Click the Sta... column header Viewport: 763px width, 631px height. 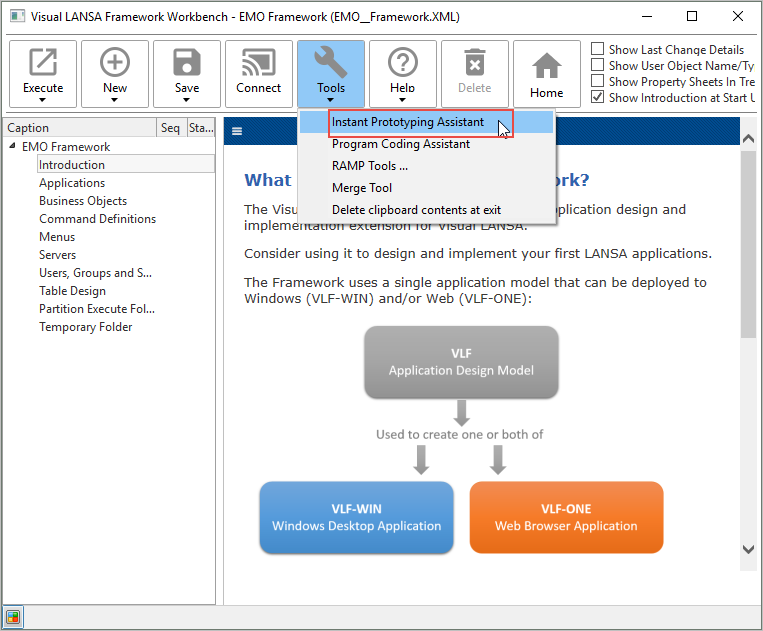[x=201, y=127]
